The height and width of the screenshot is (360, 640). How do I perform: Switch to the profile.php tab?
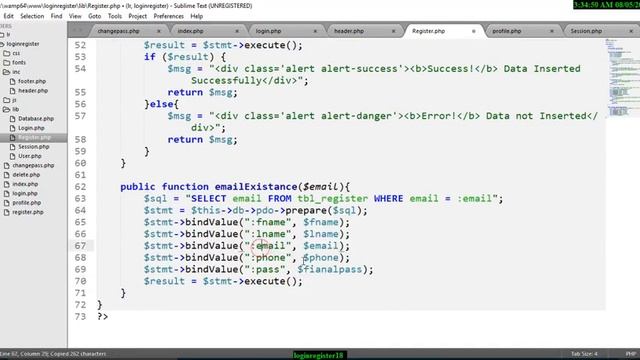507,31
